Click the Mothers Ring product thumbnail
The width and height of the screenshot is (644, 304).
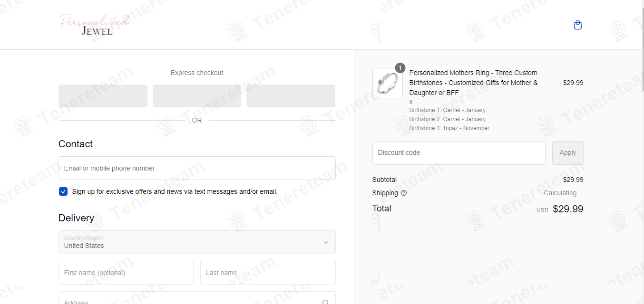click(388, 83)
